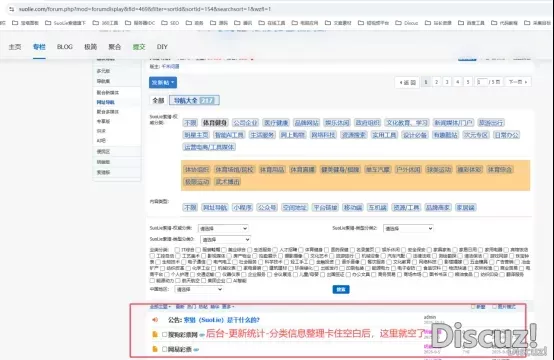The image size is (554, 360).
Task: Select the 全部 thread type tab
Action: (x=158, y=101)
